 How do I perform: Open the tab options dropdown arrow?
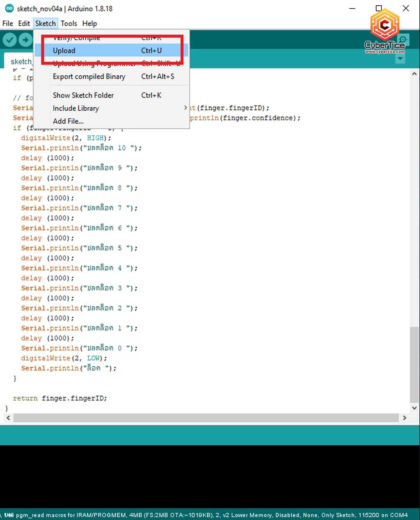click(400, 59)
